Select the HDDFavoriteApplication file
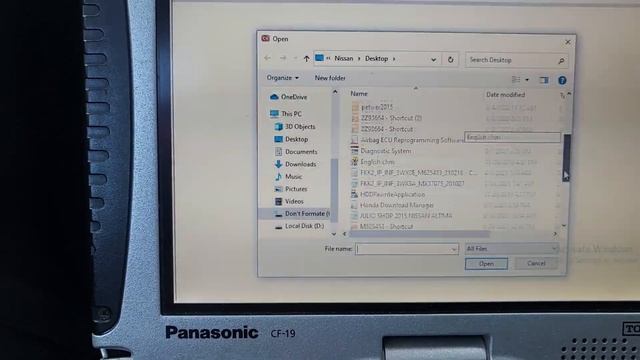This screenshot has height=360, width=640. pyautogui.click(x=392, y=194)
